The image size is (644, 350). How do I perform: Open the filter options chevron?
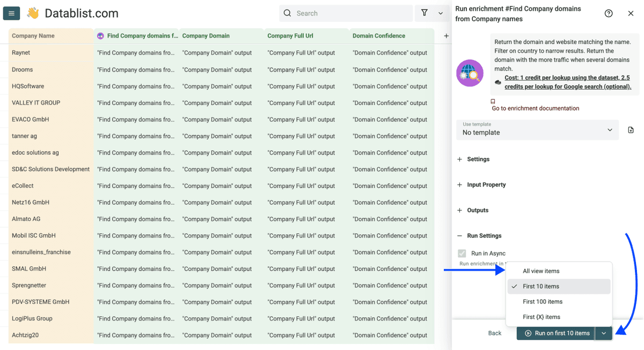point(441,13)
